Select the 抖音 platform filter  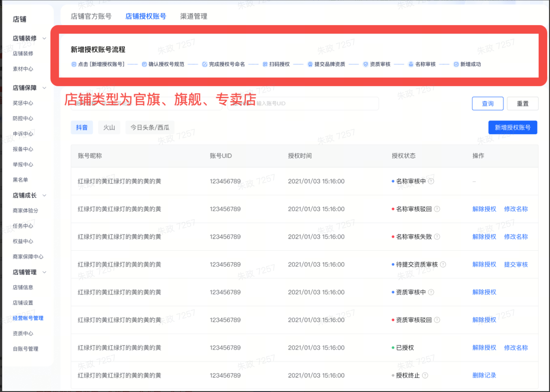click(x=82, y=127)
